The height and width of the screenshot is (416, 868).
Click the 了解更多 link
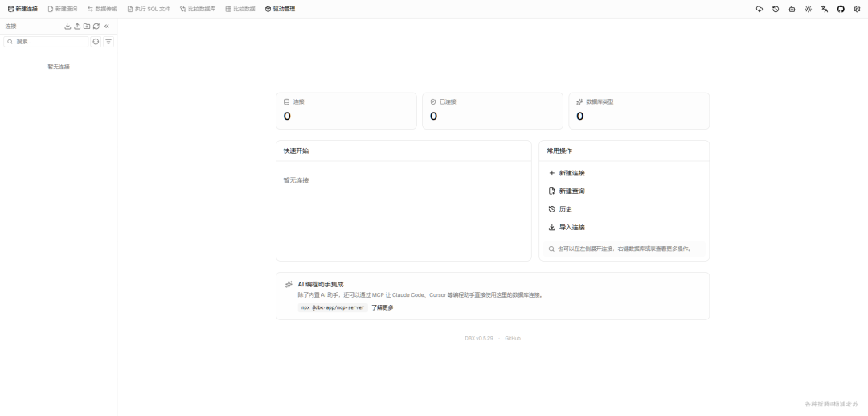click(x=383, y=307)
